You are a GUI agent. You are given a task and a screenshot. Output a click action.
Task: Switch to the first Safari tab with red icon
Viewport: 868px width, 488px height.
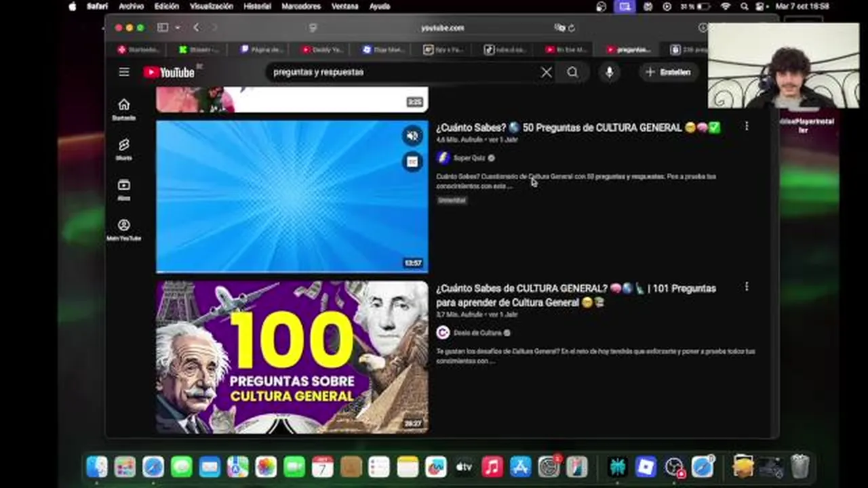[138, 49]
